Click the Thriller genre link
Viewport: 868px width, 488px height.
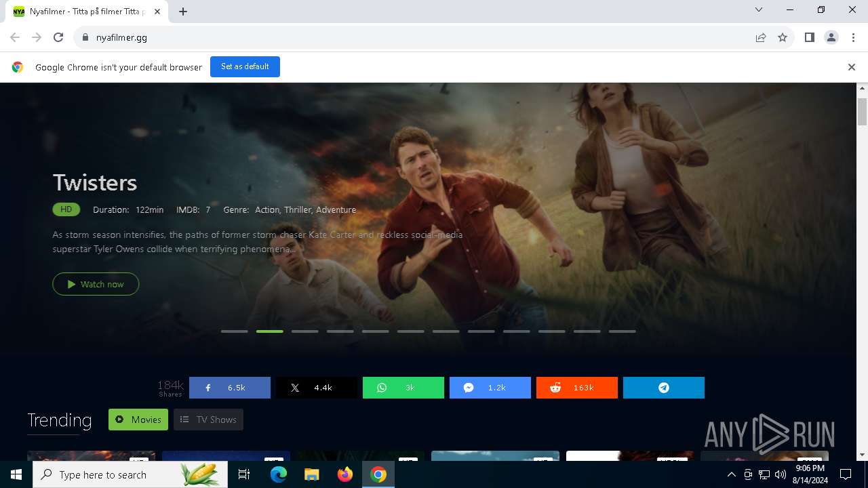click(298, 210)
